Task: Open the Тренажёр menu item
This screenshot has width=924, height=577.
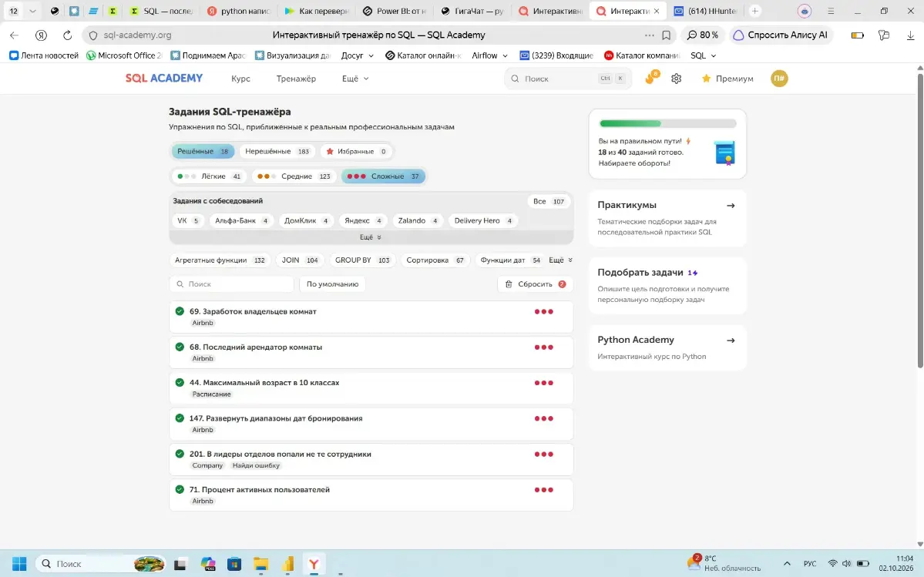Action: [x=296, y=79]
